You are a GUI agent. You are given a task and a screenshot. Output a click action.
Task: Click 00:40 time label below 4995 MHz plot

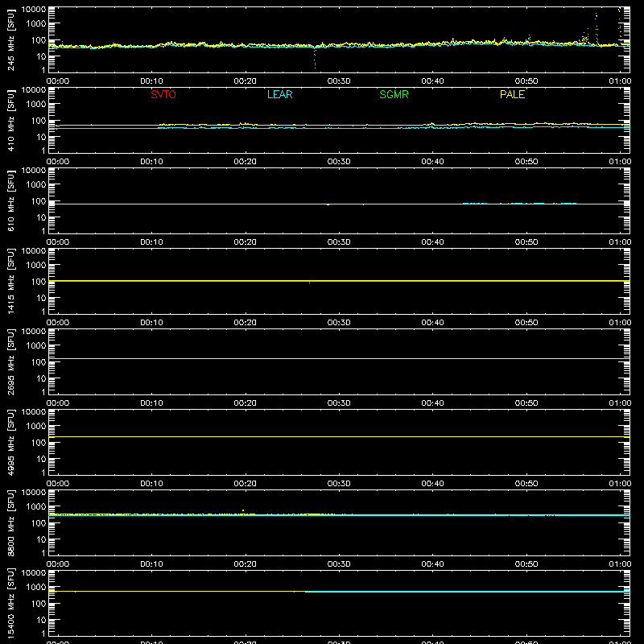432,484
